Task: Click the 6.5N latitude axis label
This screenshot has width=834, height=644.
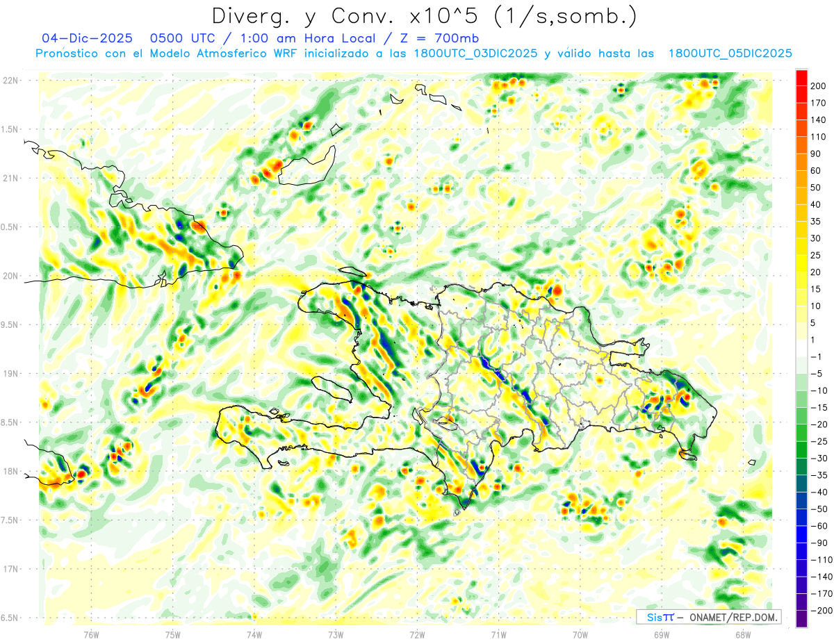Action: (10, 618)
